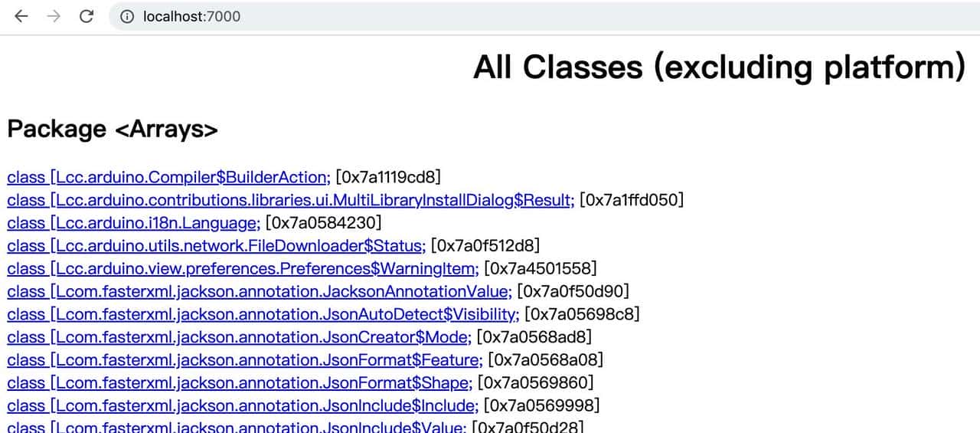Open the JsonFormat$Shape class link

[239, 382]
